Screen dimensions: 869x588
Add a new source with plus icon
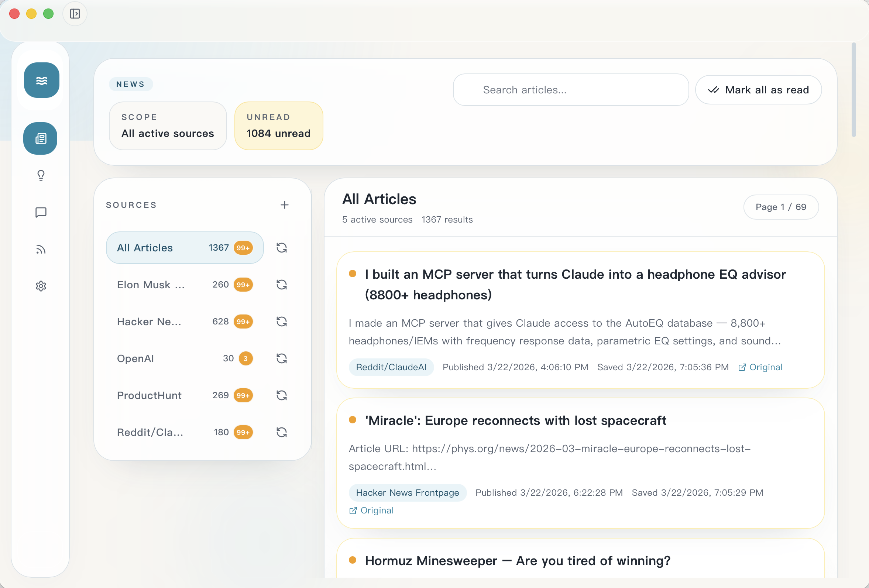pos(284,205)
